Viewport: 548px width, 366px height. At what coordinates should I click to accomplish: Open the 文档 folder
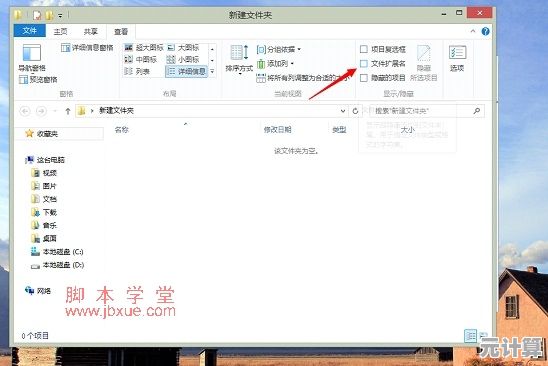coord(44,199)
